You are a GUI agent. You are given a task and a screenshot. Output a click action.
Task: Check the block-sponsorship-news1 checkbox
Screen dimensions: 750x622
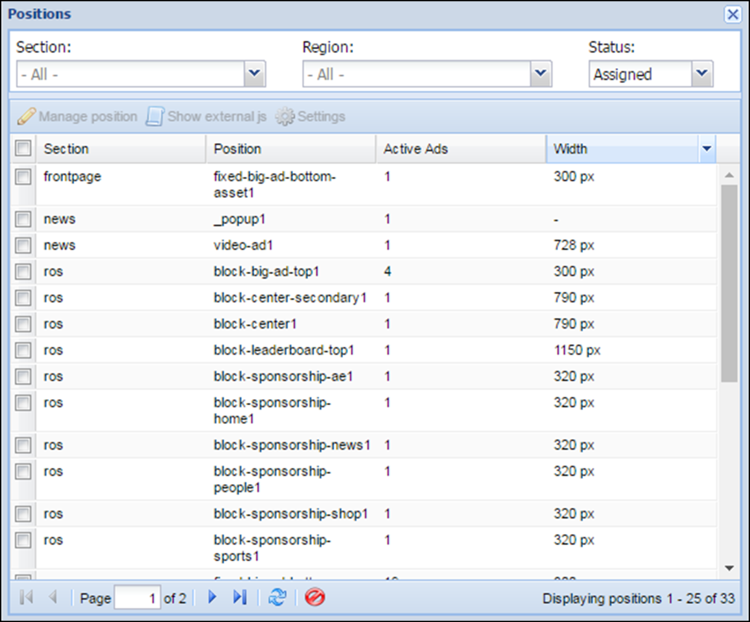tap(23, 445)
